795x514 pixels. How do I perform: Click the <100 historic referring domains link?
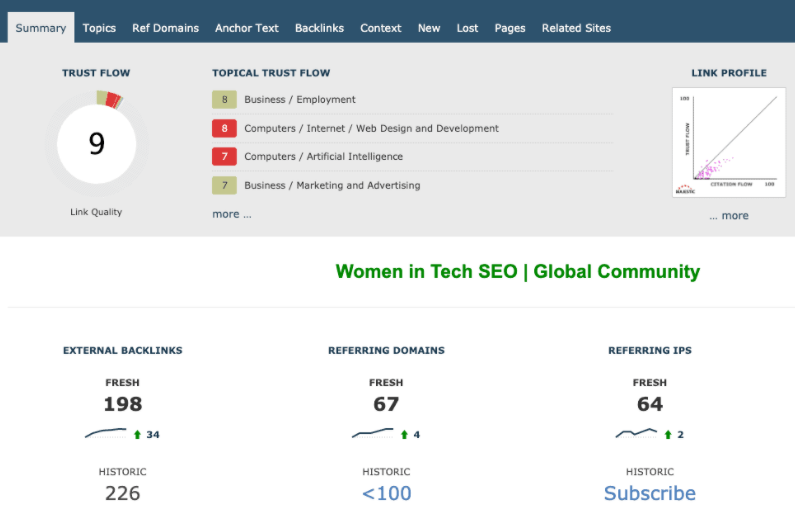coord(386,493)
